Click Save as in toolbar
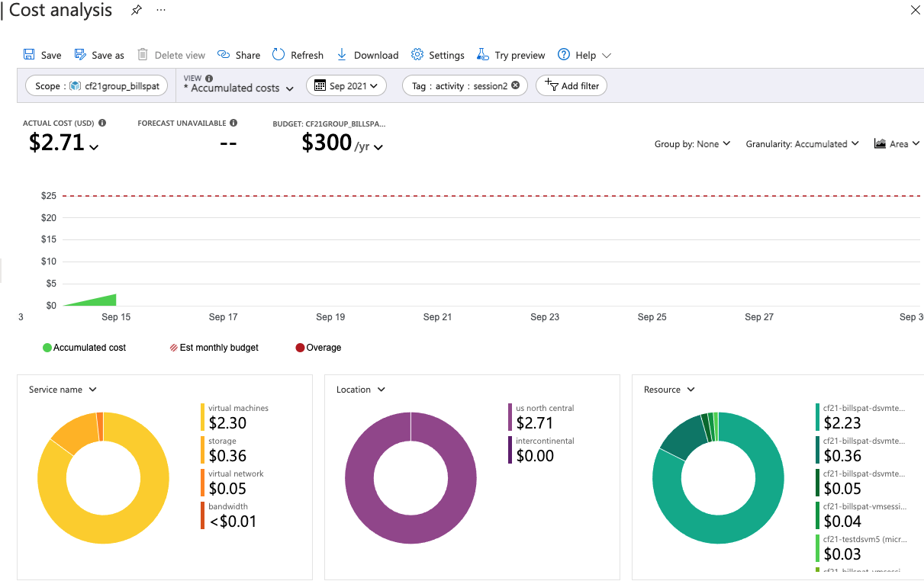 point(99,55)
